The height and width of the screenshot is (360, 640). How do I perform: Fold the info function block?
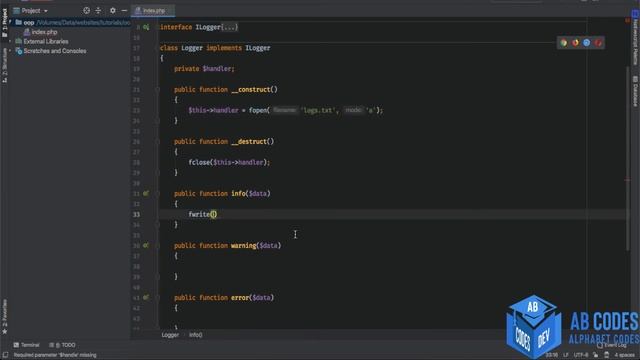coord(158,193)
